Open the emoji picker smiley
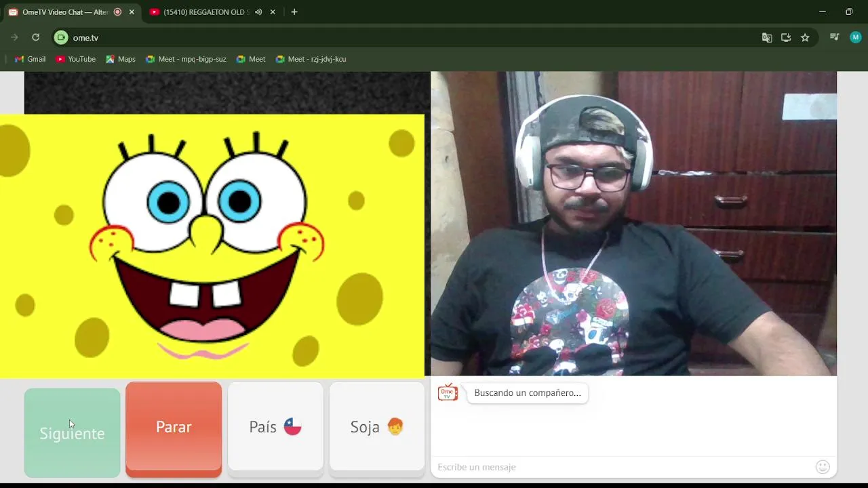This screenshot has height=488, width=868. click(x=823, y=466)
